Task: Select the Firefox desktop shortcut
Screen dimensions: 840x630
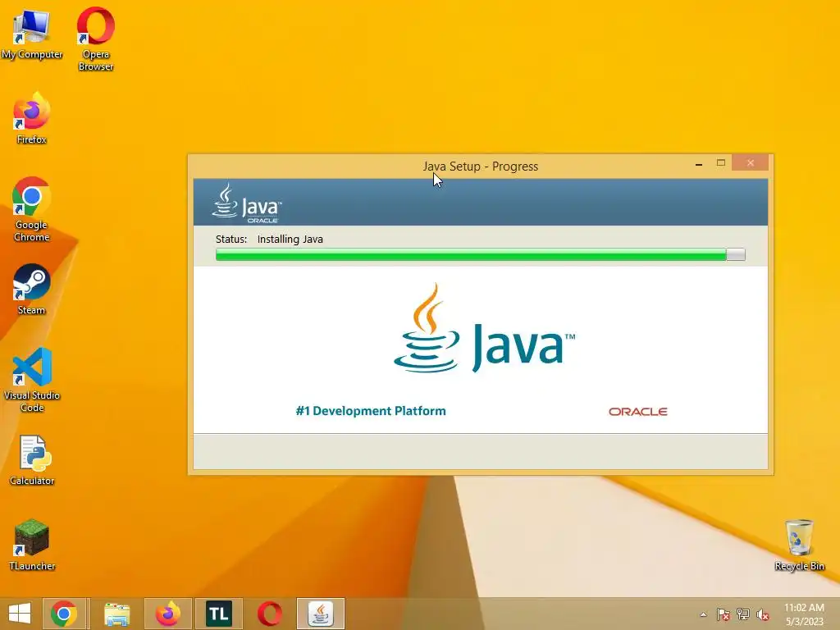Action: point(32,118)
